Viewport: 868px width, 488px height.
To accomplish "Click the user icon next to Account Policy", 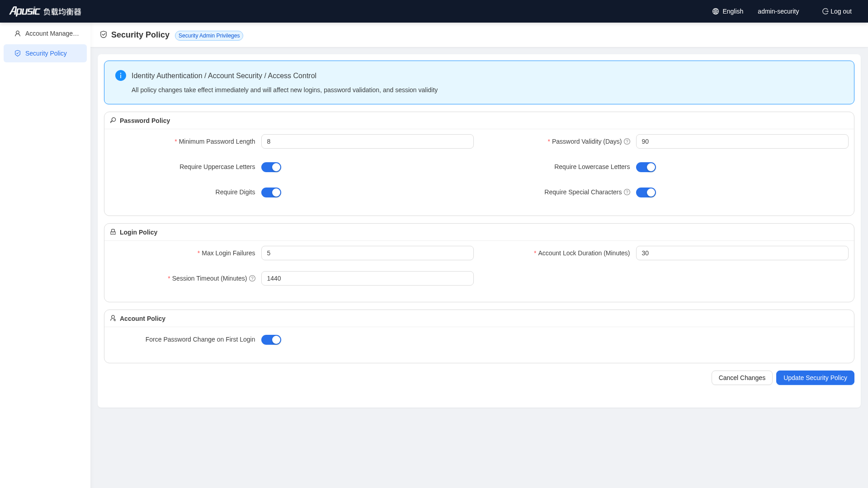I will 113,318.
